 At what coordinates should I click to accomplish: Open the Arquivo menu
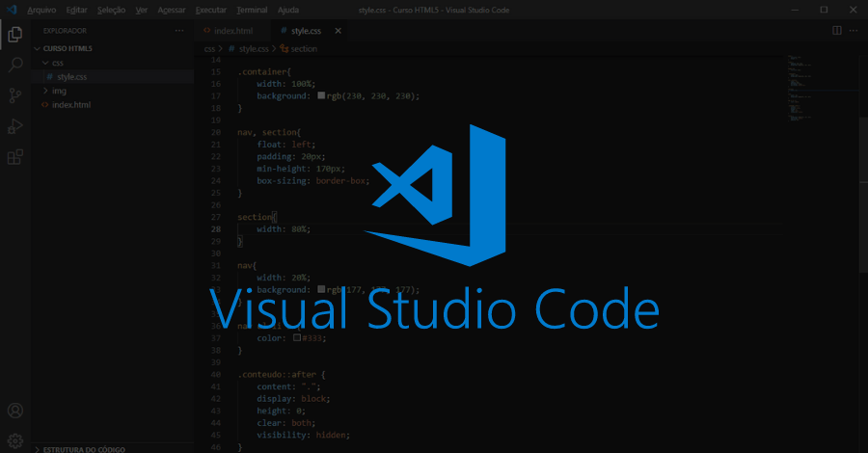tap(41, 10)
